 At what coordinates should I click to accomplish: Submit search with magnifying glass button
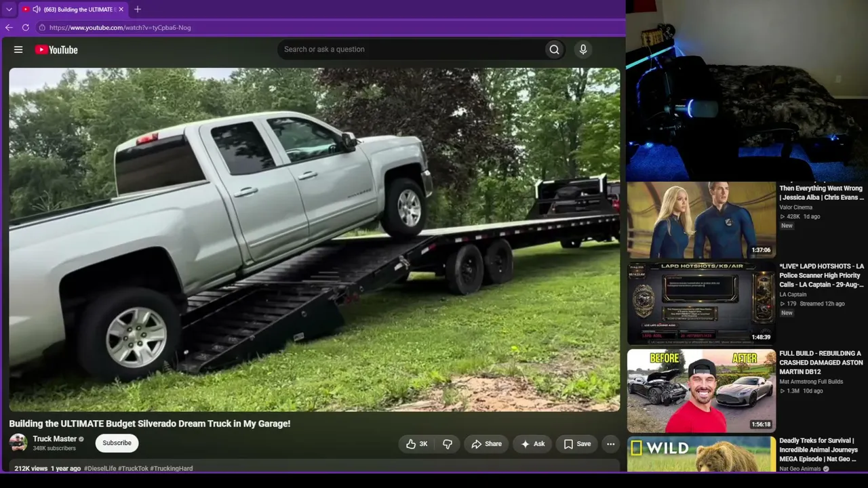click(x=555, y=49)
